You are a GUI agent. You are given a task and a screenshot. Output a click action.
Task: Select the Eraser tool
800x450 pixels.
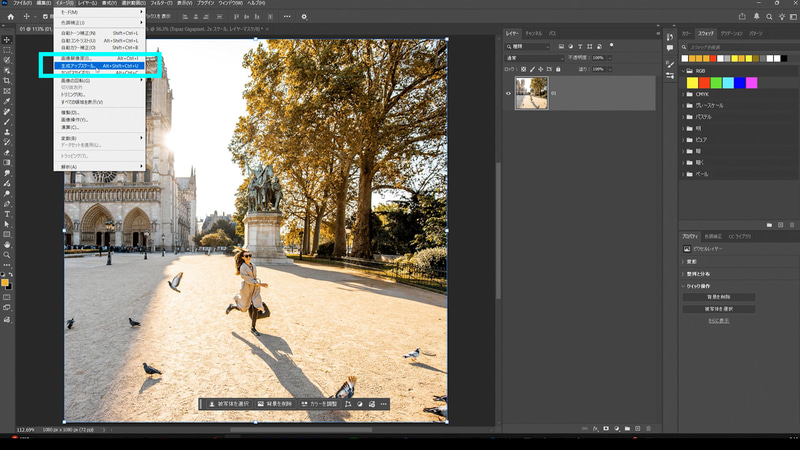click(7, 152)
